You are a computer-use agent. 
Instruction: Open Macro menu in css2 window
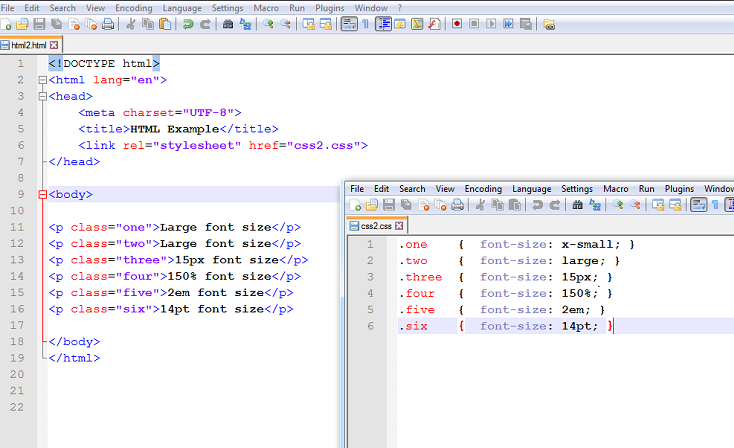(x=616, y=189)
